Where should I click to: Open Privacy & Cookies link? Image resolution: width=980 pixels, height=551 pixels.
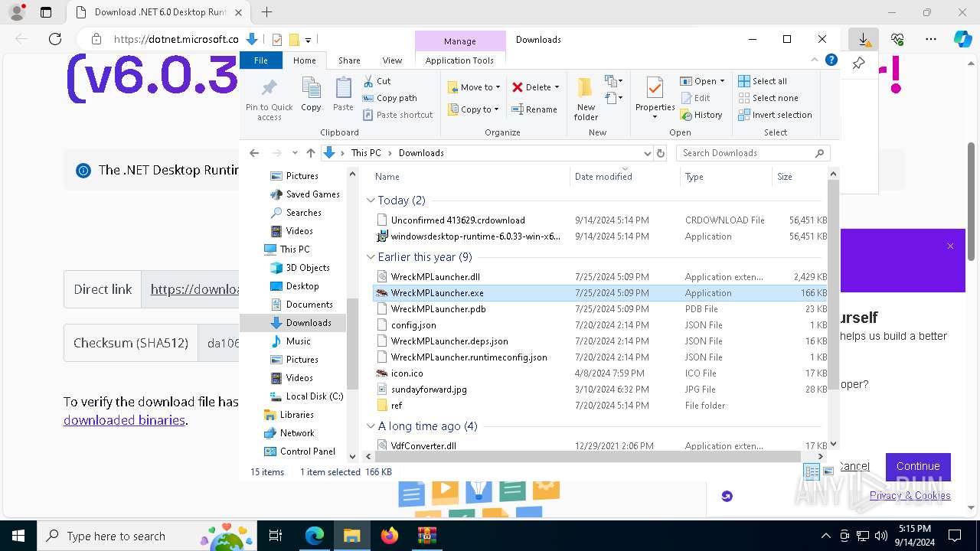click(x=910, y=496)
